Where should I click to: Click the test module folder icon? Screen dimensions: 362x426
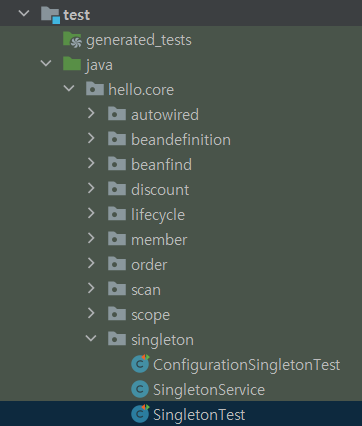[50, 15]
